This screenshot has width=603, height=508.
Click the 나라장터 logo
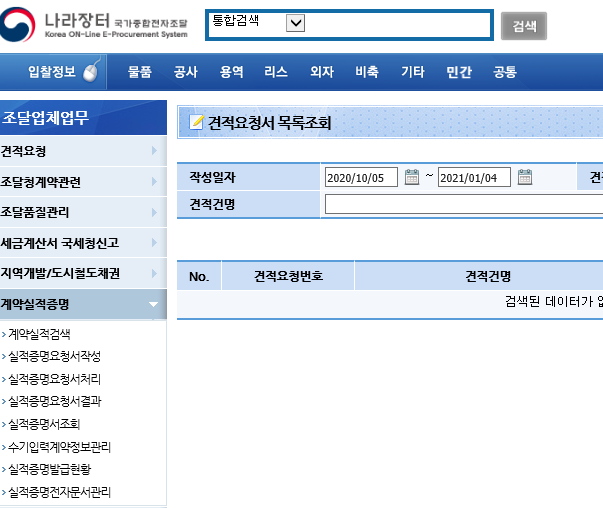[94, 25]
